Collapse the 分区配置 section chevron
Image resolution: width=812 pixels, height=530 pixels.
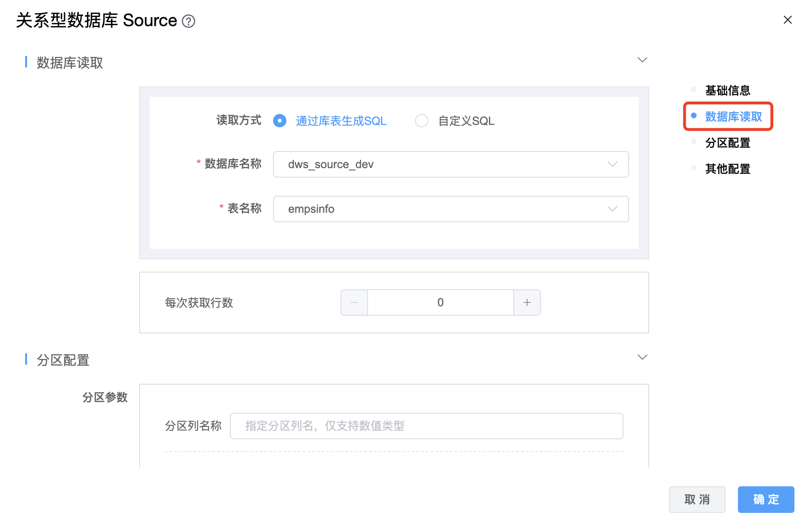pos(642,357)
